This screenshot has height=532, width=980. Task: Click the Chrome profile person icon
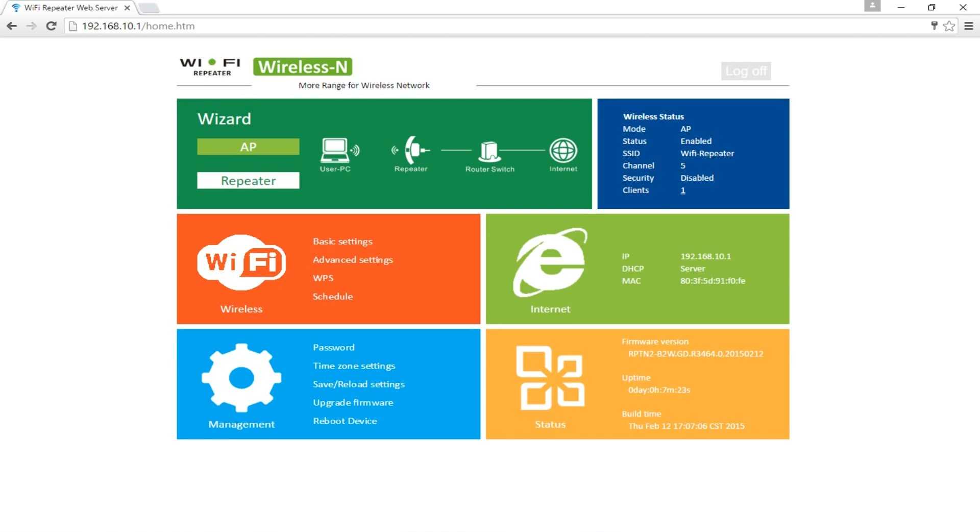872,6
